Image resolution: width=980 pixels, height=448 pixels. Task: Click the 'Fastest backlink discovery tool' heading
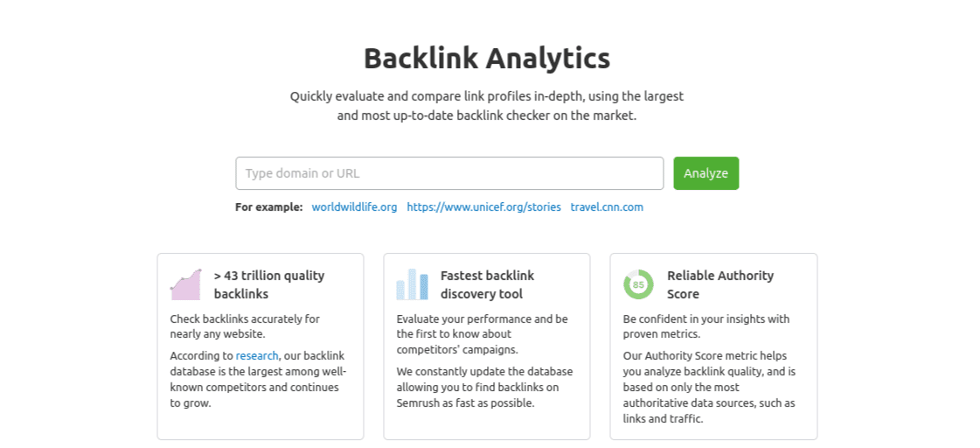coord(487,284)
